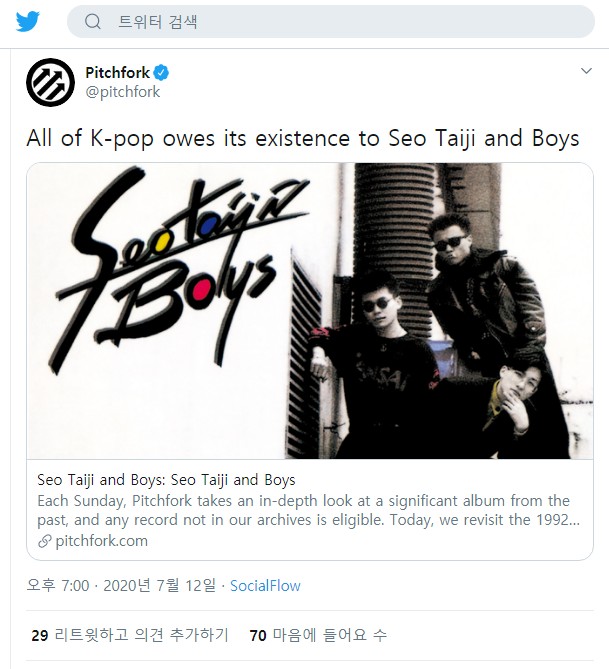Click the tweet timestamp 오후 7:00
Image resolution: width=609 pixels, height=669 pixels.
(x=58, y=585)
